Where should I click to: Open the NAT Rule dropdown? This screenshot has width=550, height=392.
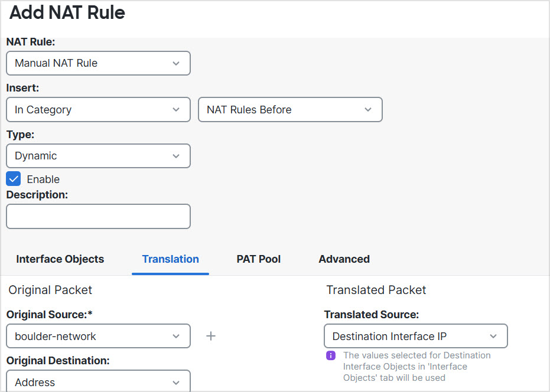(98, 63)
